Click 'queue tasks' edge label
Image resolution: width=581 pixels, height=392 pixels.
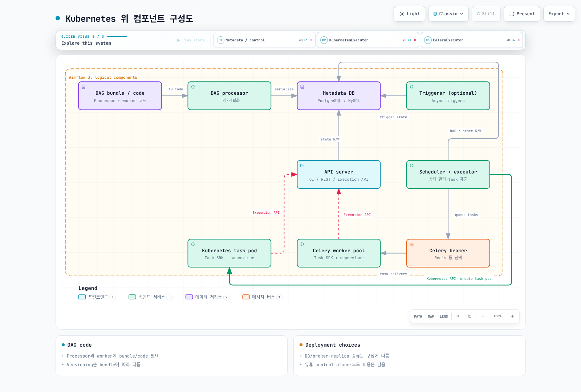(467, 215)
